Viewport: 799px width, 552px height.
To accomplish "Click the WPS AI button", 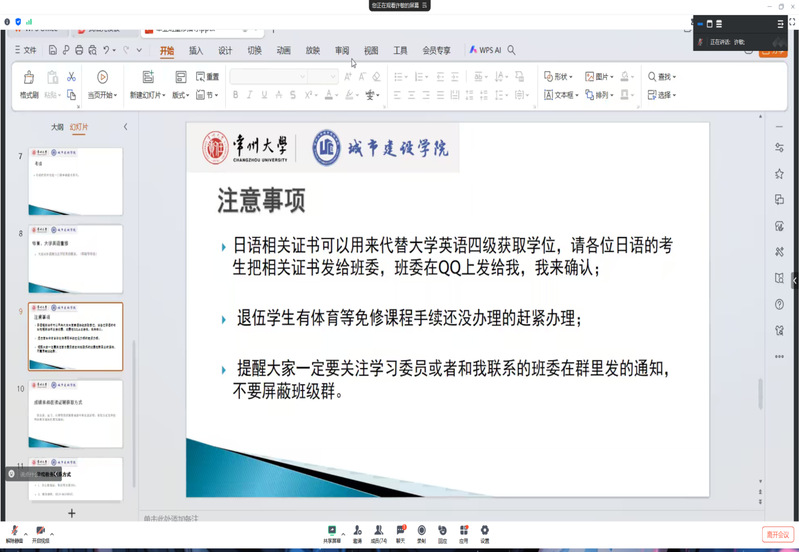I will pyautogui.click(x=486, y=50).
